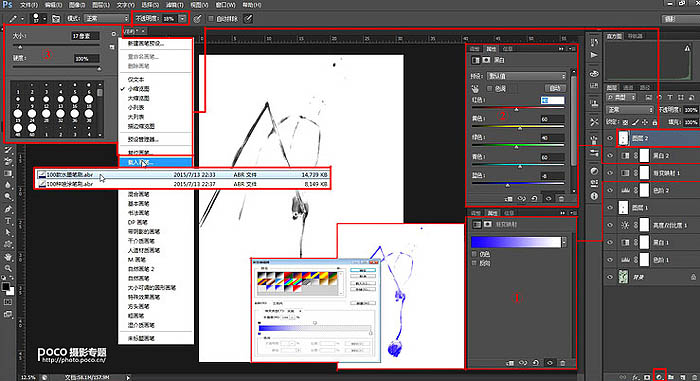
Task: Toggle visibility of the 背景 layer
Action: coord(610,277)
